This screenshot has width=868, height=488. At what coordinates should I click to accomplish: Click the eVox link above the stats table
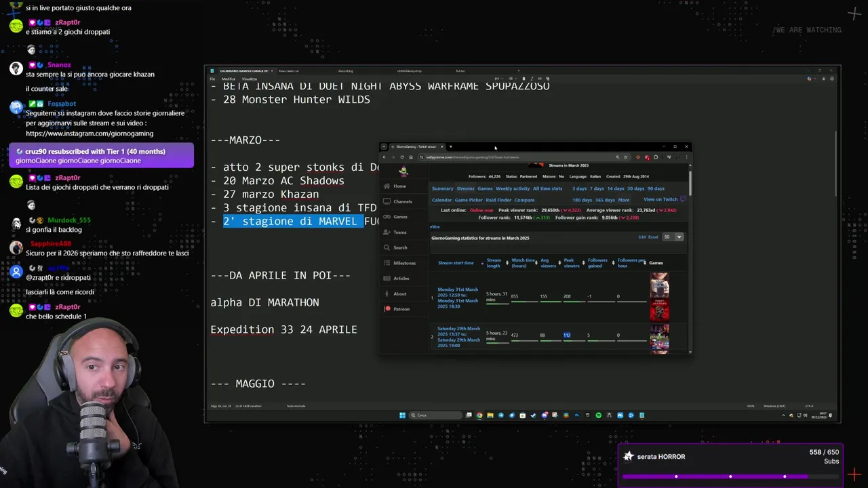click(x=435, y=226)
